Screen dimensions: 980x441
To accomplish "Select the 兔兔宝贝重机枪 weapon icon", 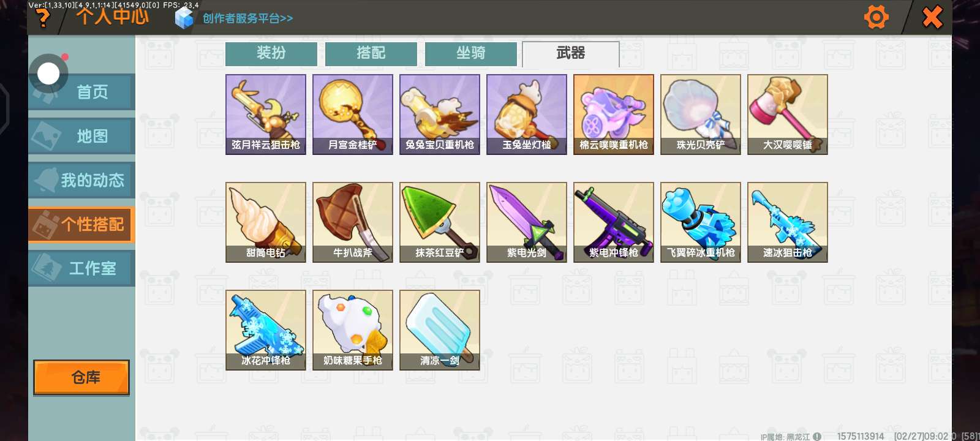I will point(440,115).
